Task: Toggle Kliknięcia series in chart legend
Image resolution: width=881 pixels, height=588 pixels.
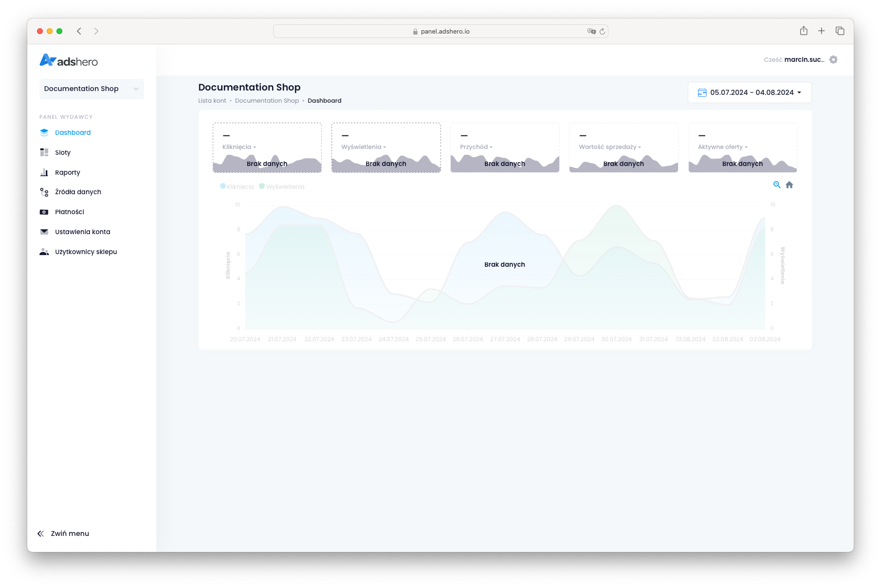Action: 237,187
